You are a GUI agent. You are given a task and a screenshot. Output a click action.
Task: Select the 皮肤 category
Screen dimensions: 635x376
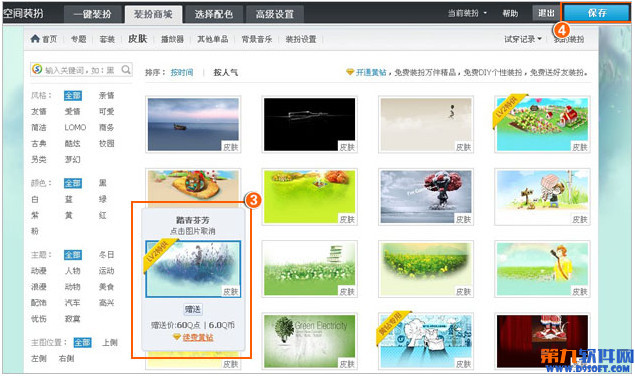(138, 38)
